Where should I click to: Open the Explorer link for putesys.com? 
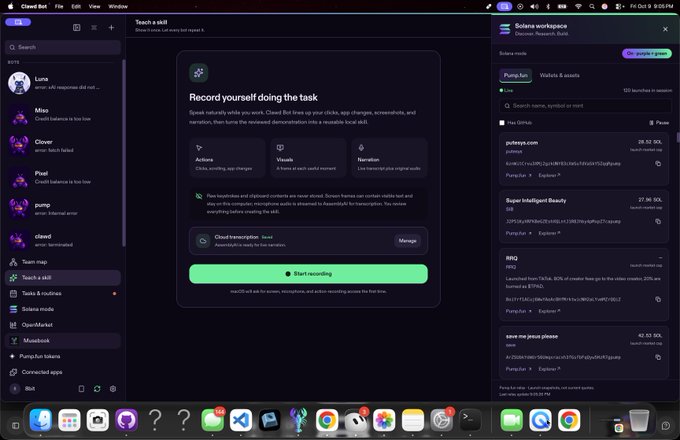[x=549, y=176]
